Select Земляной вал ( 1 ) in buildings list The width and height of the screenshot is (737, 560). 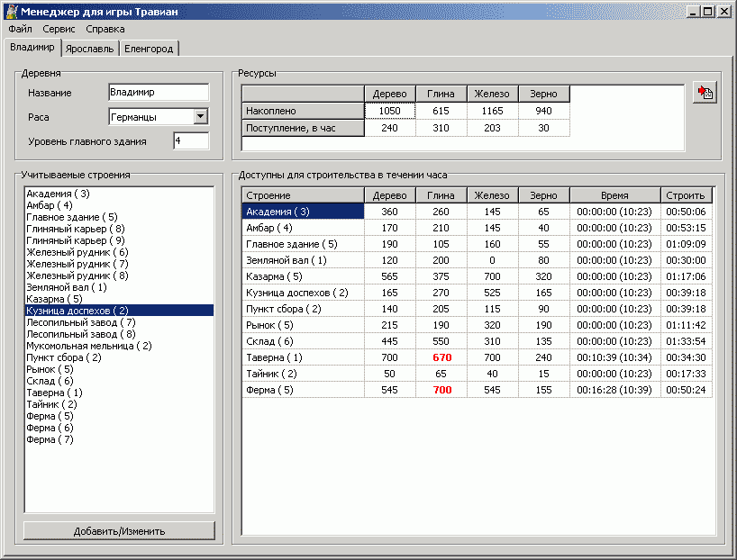(x=67, y=287)
